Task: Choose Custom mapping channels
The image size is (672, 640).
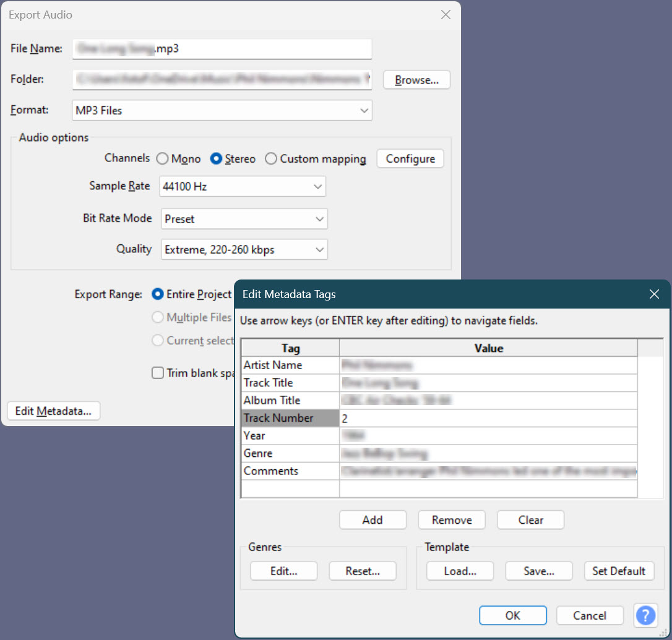Action: pyautogui.click(x=316, y=158)
